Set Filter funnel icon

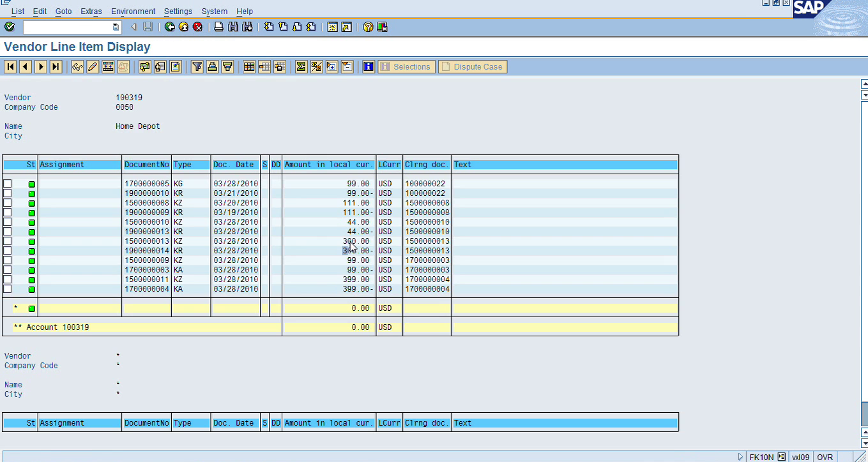(x=197, y=66)
